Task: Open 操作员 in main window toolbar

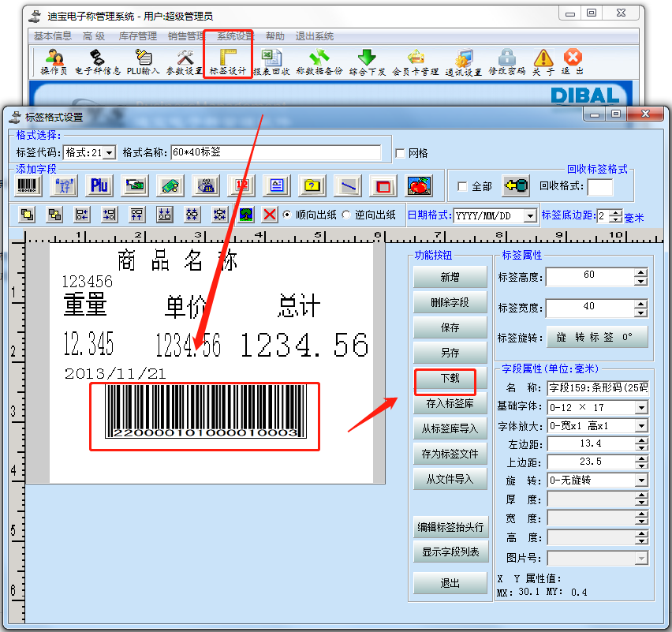Action: point(54,62)
